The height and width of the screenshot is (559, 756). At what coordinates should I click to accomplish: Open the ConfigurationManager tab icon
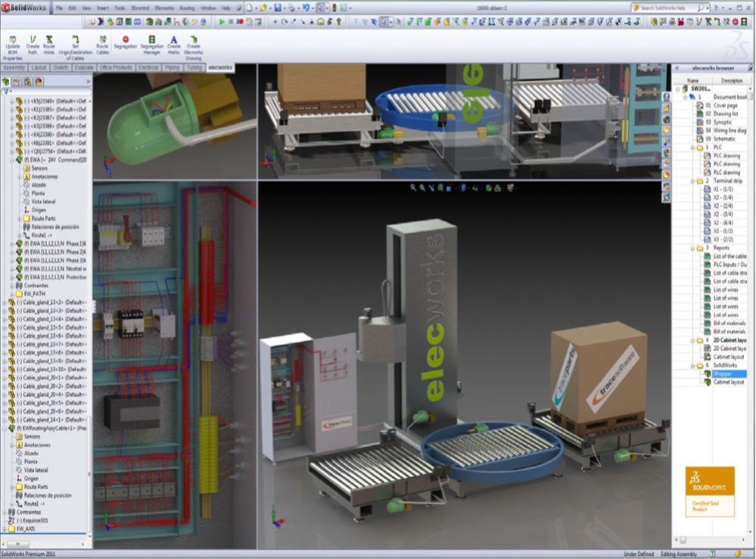27,82
